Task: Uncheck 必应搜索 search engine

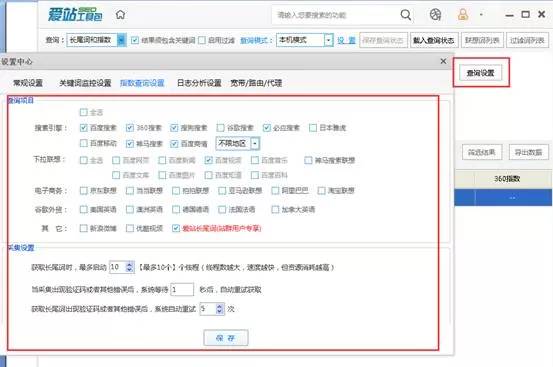Action: point(267,128)
